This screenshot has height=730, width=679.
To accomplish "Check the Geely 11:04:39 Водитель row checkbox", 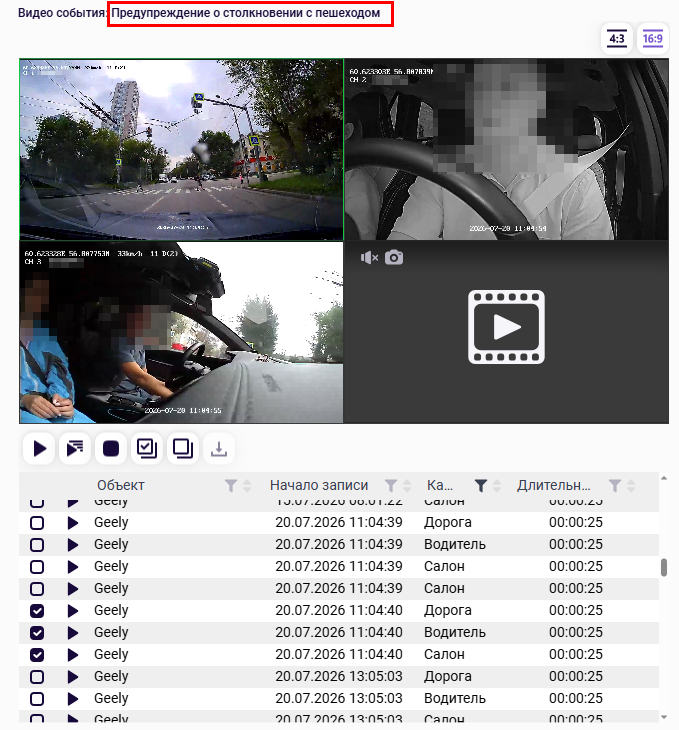I will click(x=37, y=545).
